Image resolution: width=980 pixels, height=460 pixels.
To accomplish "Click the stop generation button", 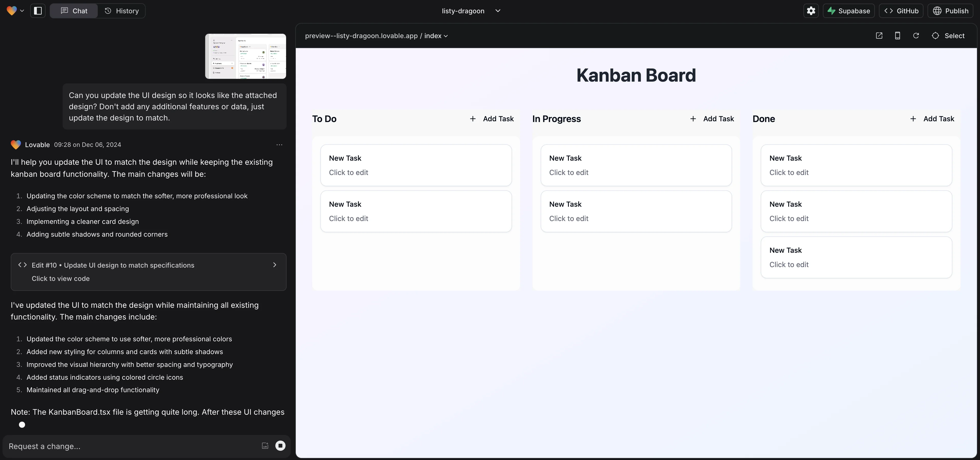I will [280, 445].
